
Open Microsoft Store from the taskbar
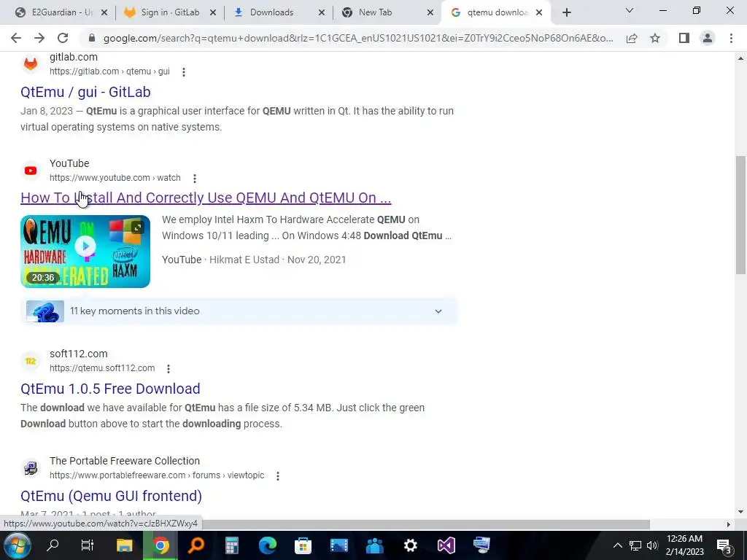click(303, 545)
